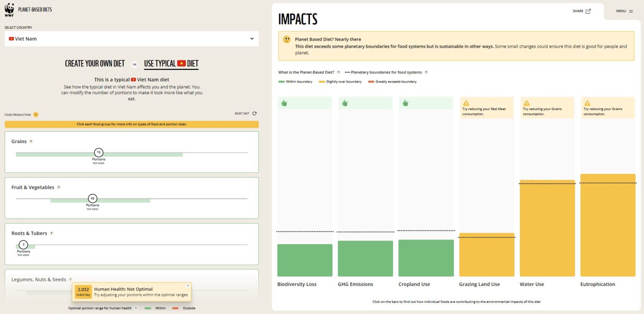Click the Grazing Land Use warning icon
This screenshot has height=314, width=644.
pos(466,103)
